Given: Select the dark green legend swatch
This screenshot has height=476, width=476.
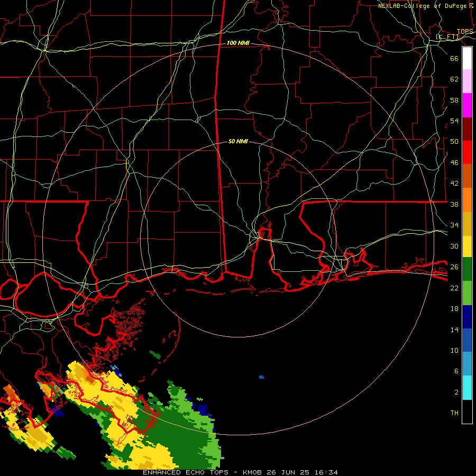Looking at the screenshot, I should pos(467,269).
